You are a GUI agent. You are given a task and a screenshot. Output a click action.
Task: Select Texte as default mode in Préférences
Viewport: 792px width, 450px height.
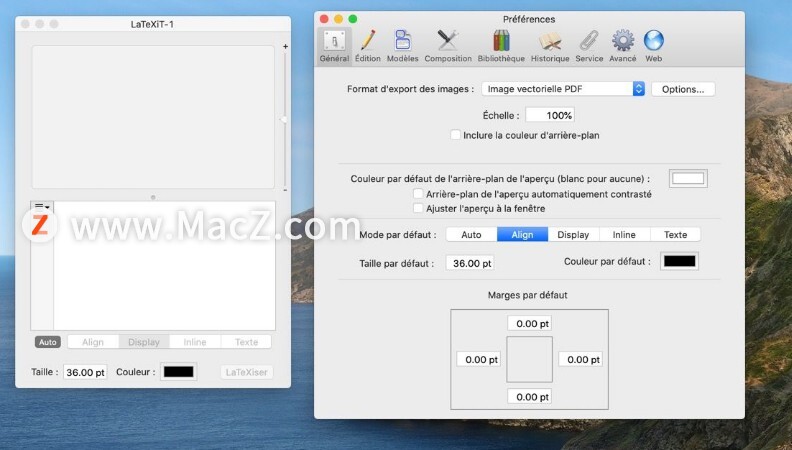pyautogui.click(x=675, y=234)
